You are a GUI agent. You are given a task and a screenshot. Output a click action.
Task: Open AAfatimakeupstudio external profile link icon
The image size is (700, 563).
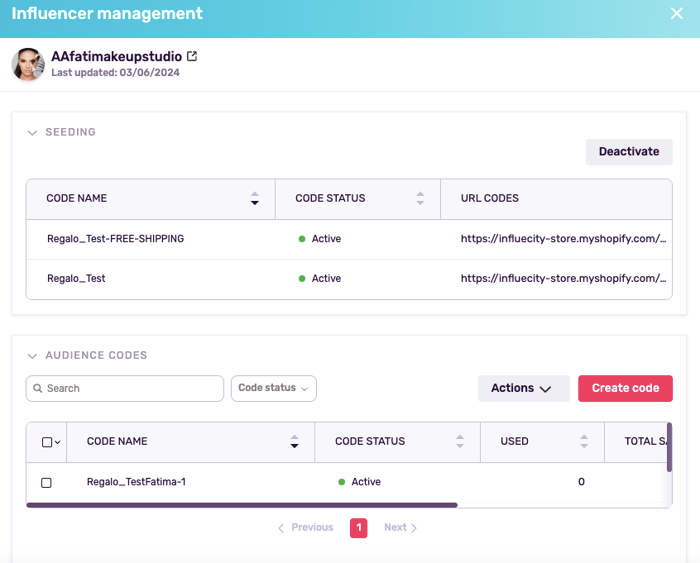192,57
